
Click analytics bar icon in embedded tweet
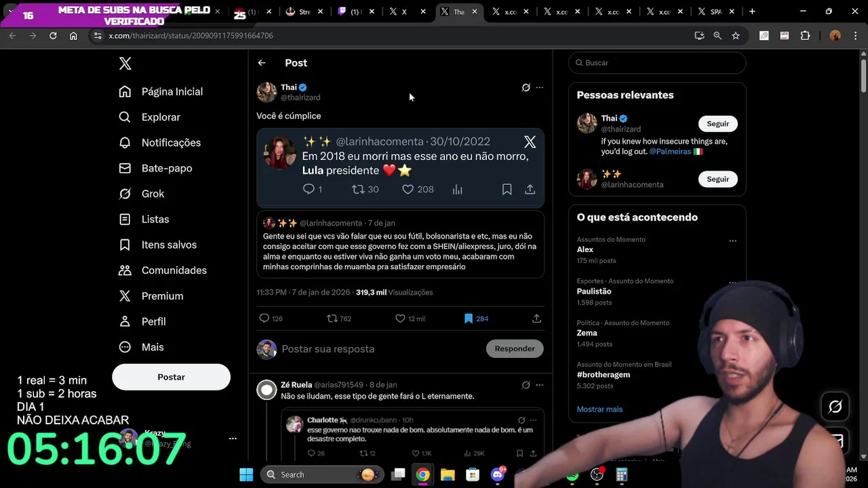pos(458,190)
